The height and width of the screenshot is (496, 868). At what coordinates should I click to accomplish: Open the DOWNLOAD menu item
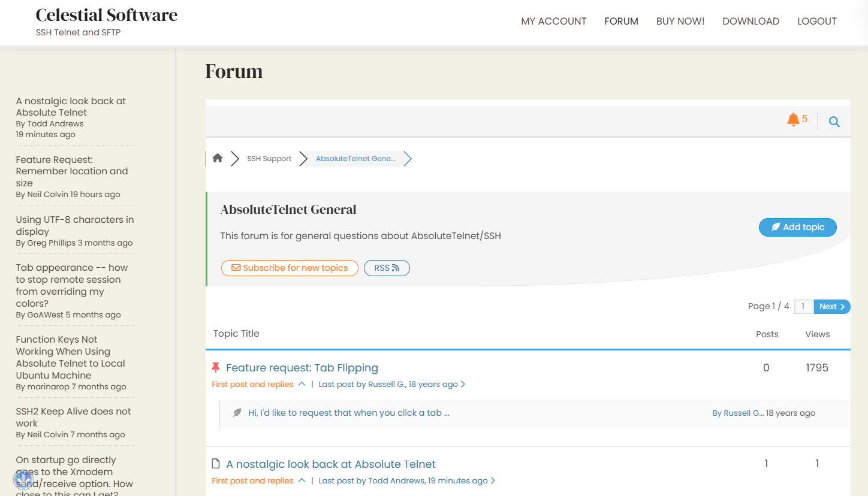point(751,22)
